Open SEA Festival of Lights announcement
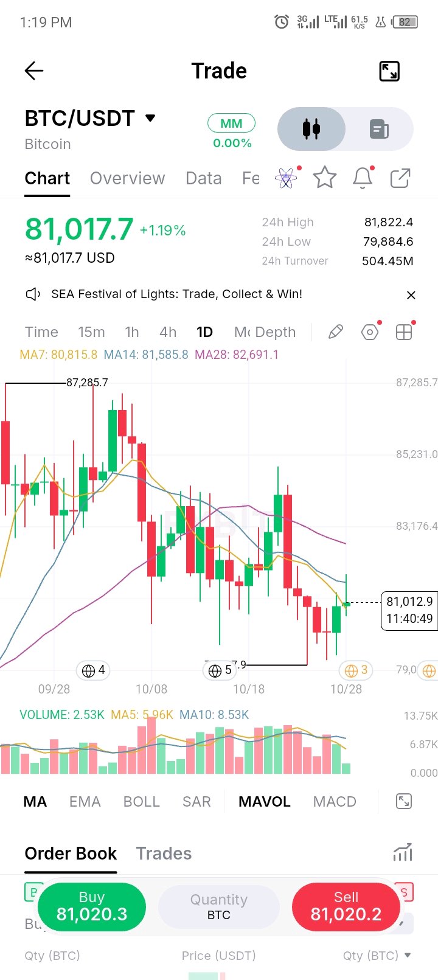The height and width of the screenshot is (980, 438). coord(176,294)
